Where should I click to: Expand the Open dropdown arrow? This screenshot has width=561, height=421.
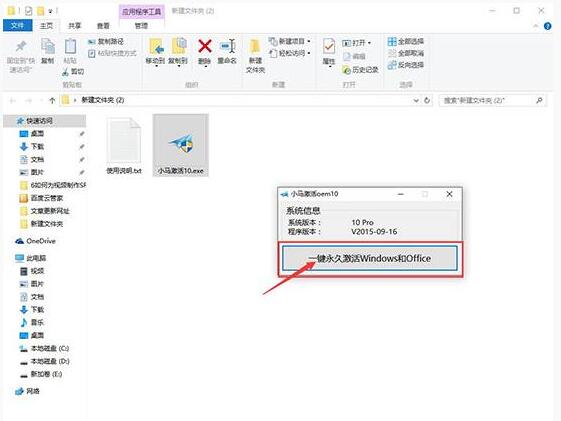369,43
